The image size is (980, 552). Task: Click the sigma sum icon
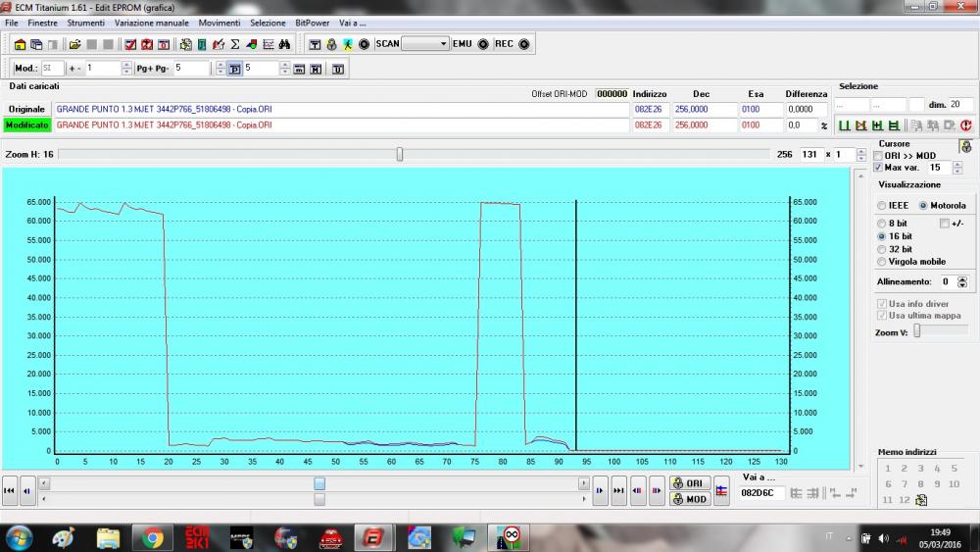coord(235,44)
